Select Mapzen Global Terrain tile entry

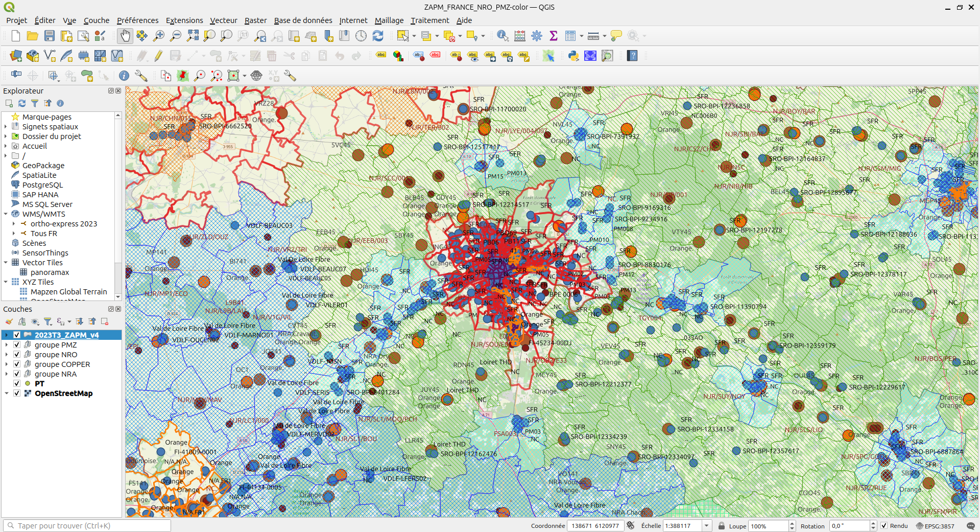pos(69,292)
